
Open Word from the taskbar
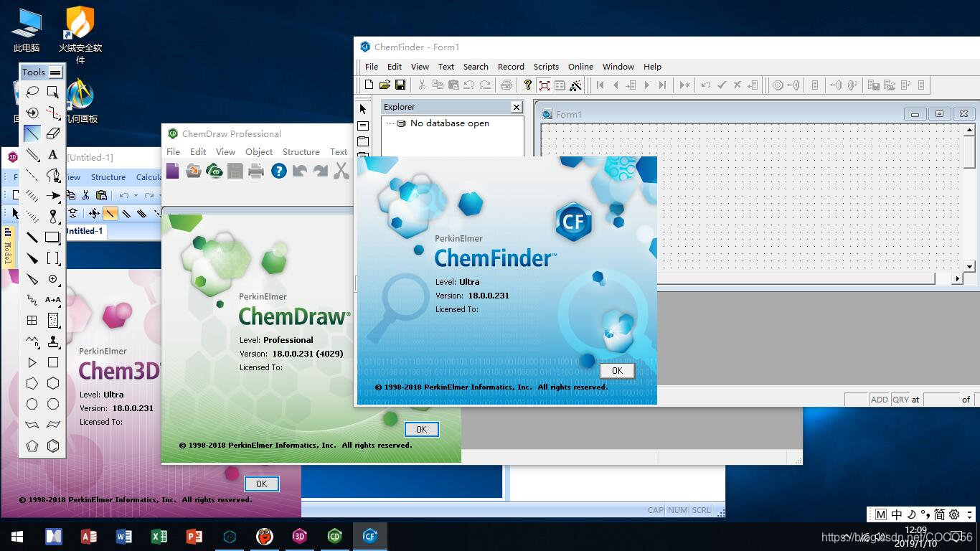(x=123, y=536)
